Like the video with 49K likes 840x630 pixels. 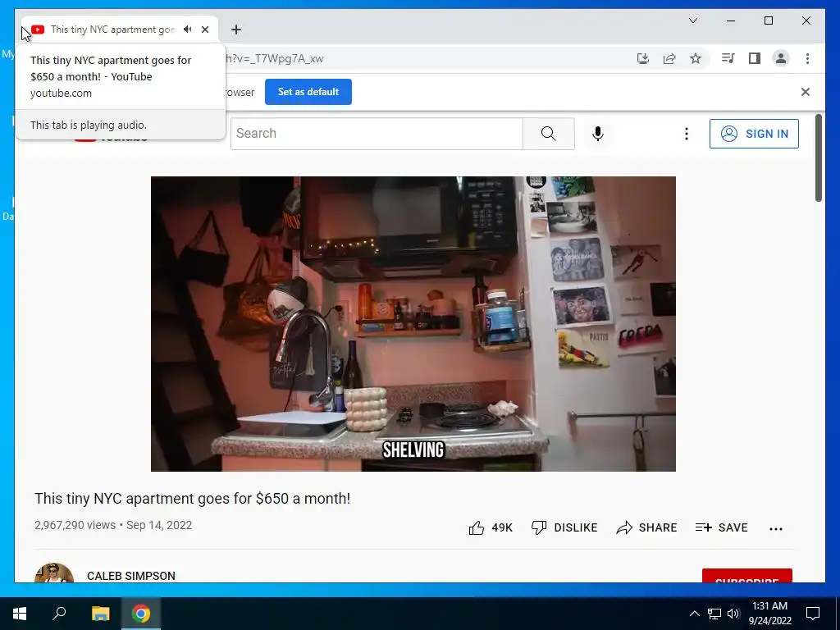[x=491, y=527]
